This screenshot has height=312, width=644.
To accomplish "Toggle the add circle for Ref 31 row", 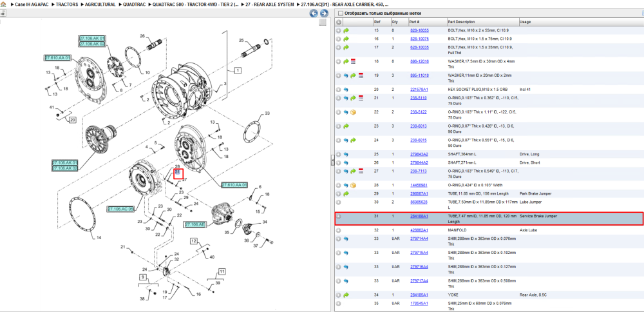I will tap(339, 216).
